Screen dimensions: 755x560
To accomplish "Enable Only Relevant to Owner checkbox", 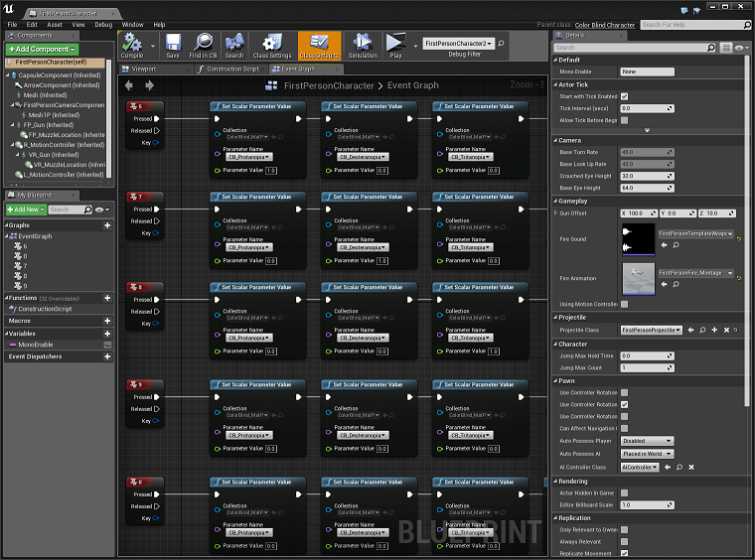I will [x=625, y=530].
